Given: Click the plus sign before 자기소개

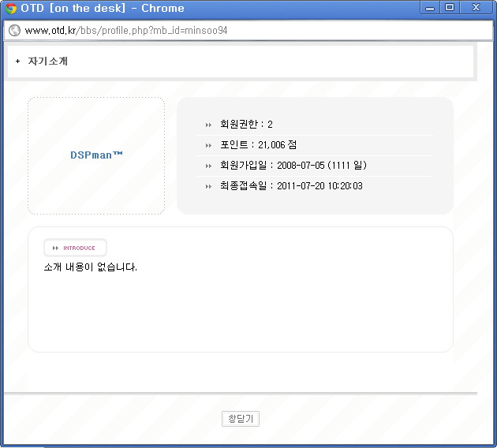Looking at the screenshot, I should (x=17, y=61).
